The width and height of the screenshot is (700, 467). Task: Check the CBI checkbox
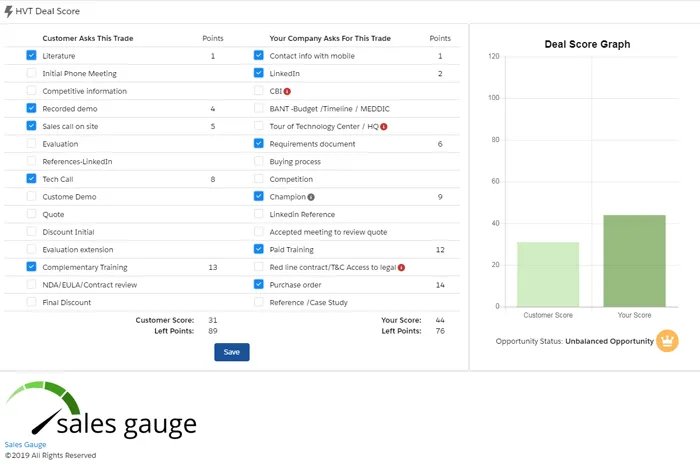[258, 91]
